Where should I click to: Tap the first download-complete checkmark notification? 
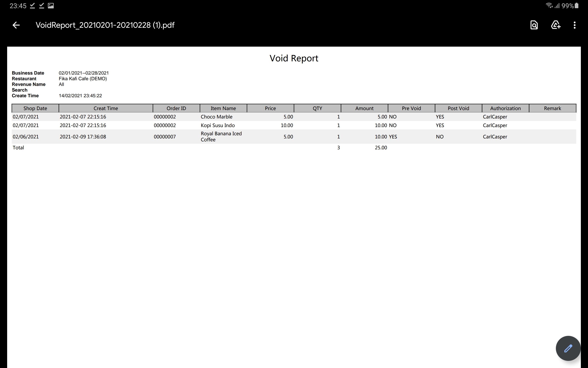pyautogui.click(x=32, y=6)
